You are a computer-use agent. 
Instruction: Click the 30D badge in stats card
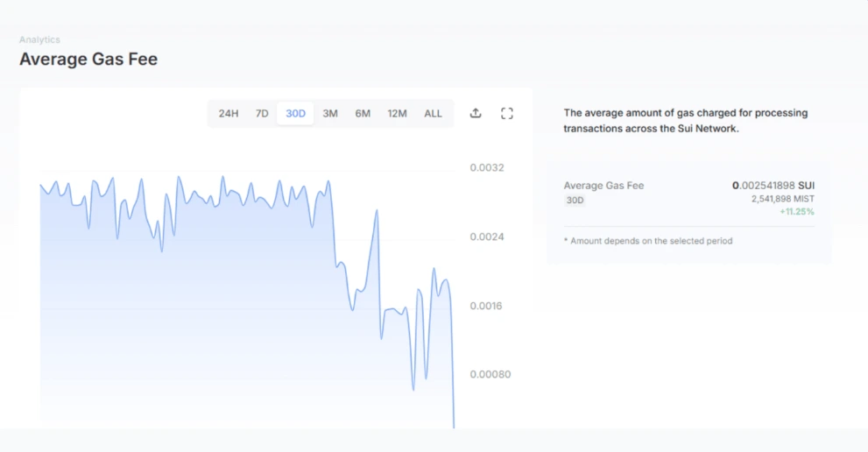click(x=575, y=201)
